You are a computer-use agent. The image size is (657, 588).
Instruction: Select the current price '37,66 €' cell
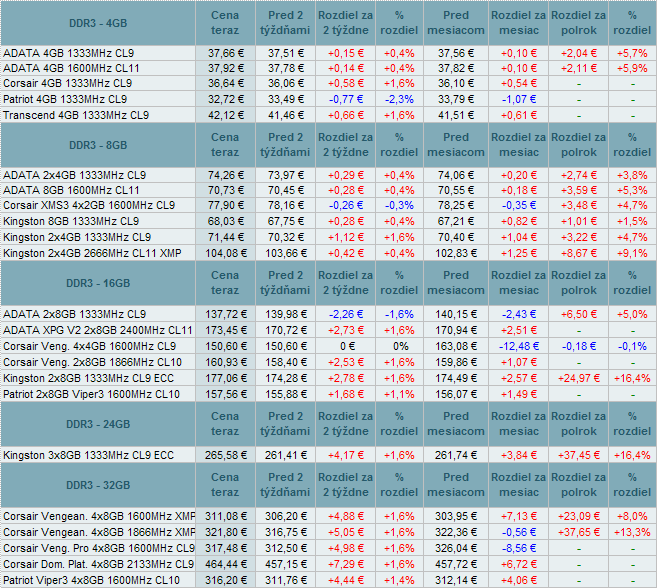[x=225, y=53]
